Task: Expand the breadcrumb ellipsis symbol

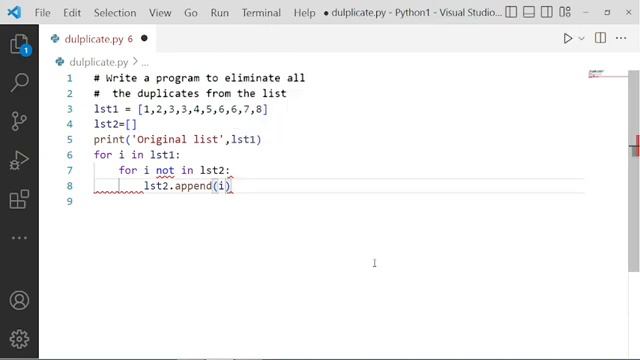Action: pos(145,62)
